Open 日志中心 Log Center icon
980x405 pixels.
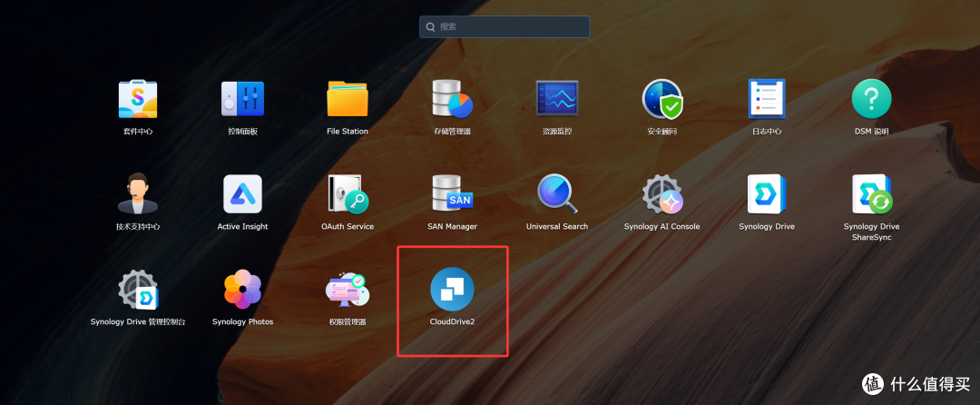click(767, 99)
